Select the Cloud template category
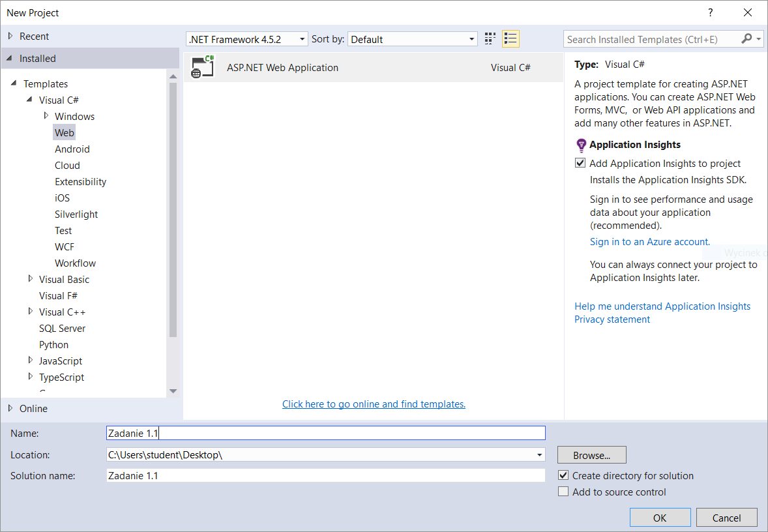 (x=67, y=165)
